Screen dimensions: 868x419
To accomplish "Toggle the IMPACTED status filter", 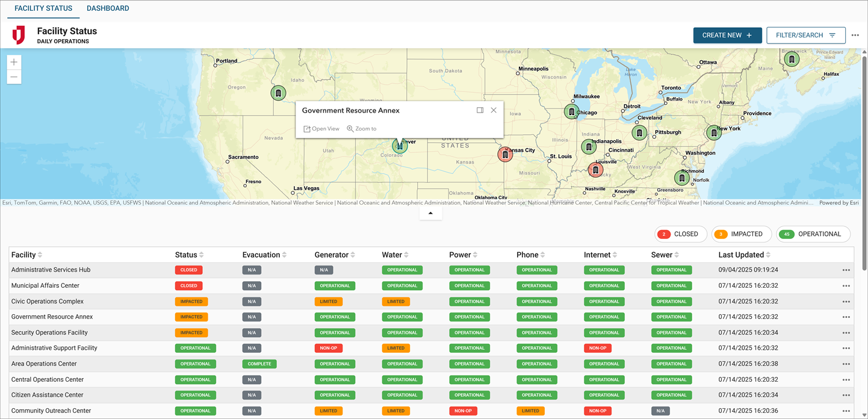I will (741, 234).
